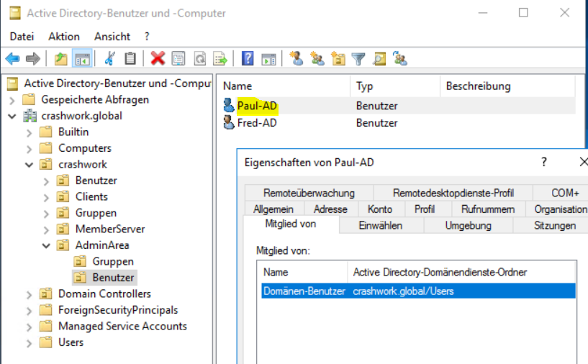Select Gruppen under AdminArea
The width and height of the screenshot is (588, 364).
pyautogui.click(x=113, y=261)
